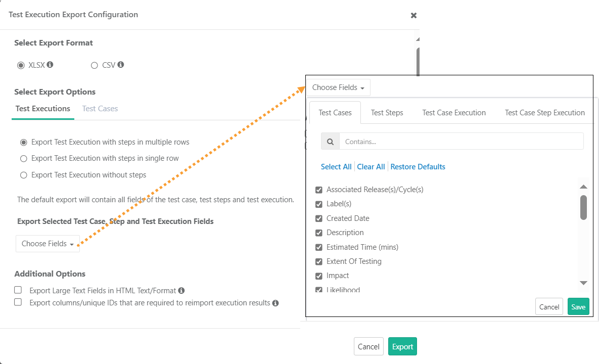
Task: Select the CSV export format
Action: coord(95,65)
